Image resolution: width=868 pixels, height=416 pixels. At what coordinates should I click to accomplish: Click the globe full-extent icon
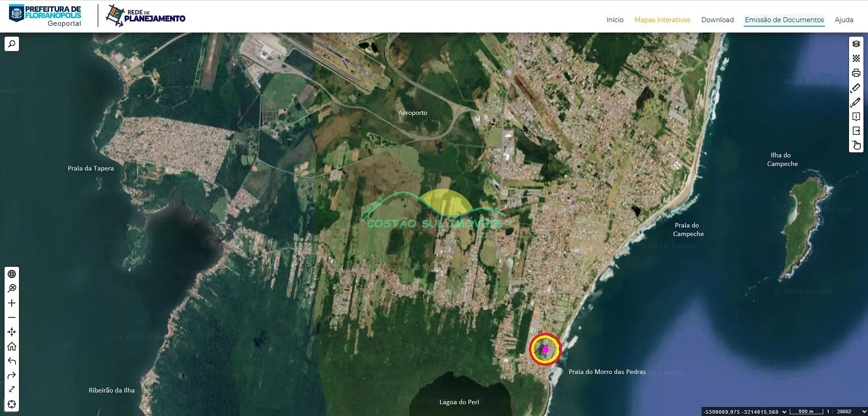pyautogui.click(x=12, y=274)
